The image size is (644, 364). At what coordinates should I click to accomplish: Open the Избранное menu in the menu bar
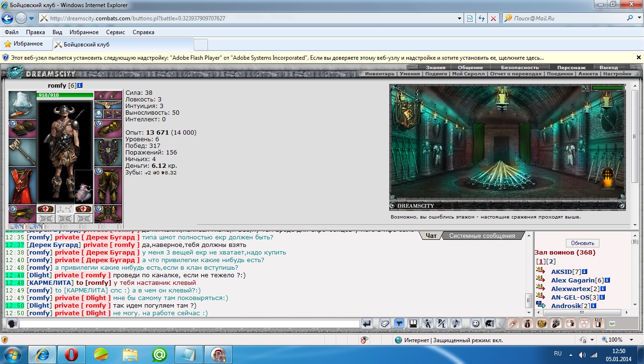click(84, 32)
